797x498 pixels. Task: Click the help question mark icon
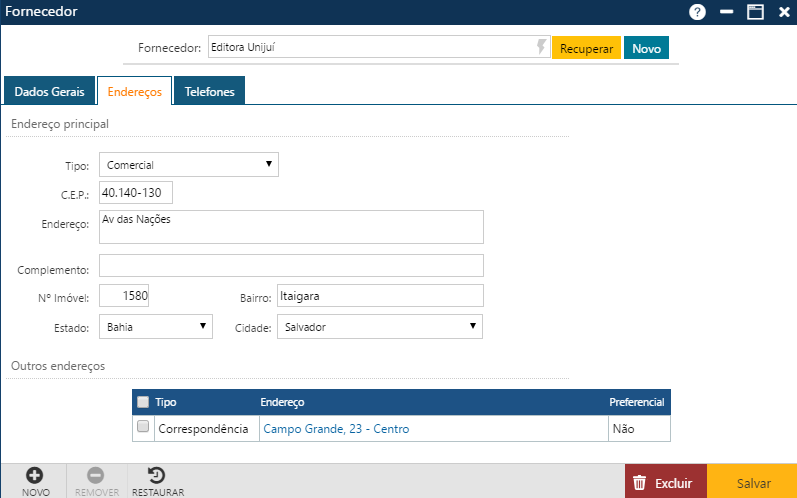(x=697, y=12)
